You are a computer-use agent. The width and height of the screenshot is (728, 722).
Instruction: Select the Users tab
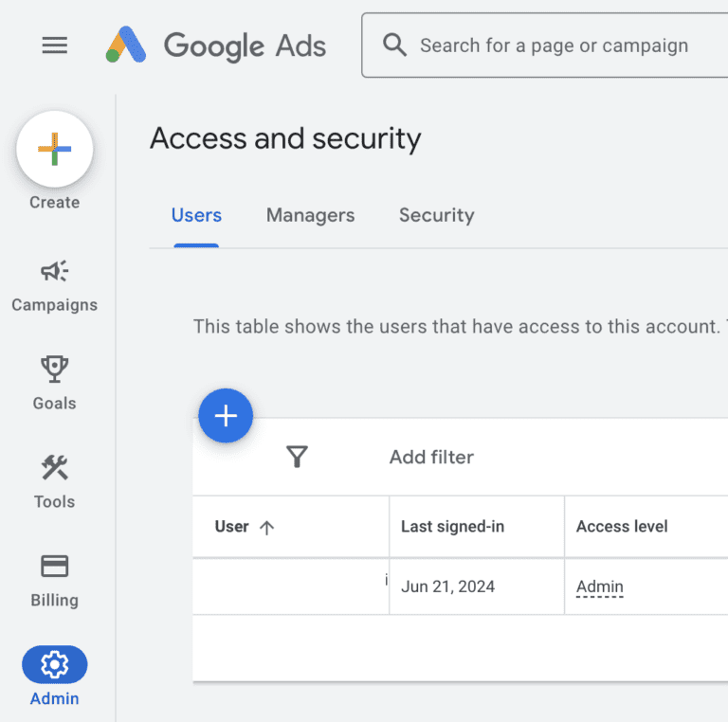196,215
